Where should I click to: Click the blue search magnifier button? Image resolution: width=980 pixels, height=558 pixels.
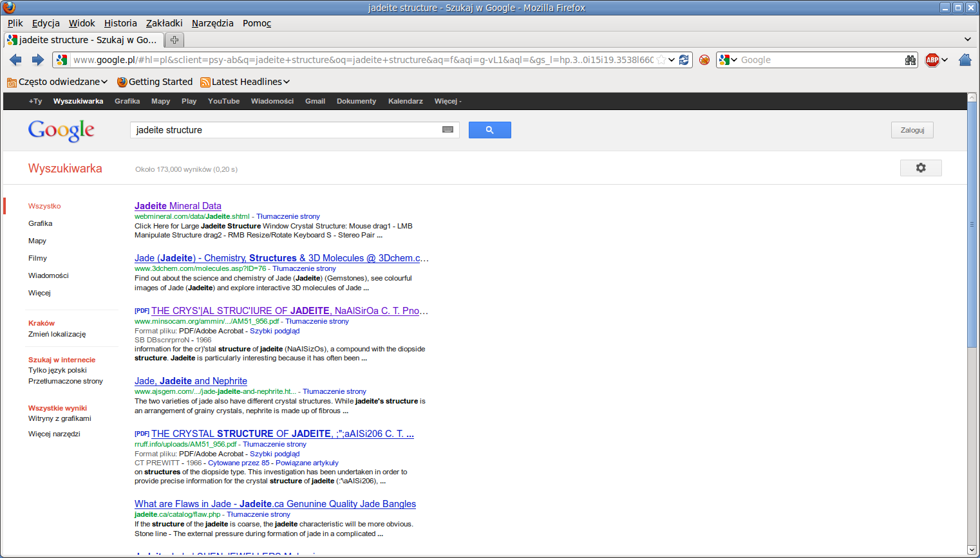coord(490,130)
